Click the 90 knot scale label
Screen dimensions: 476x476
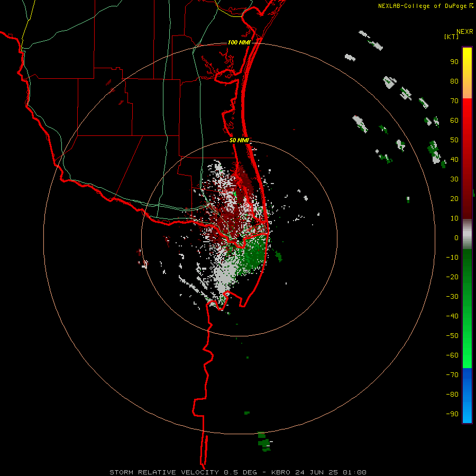(454, 62)
